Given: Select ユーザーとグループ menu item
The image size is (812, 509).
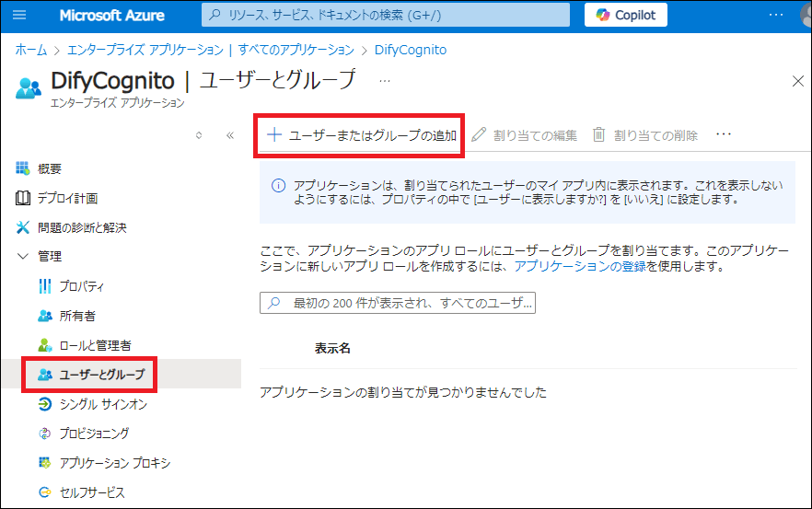Looking at the screenshot, I should click(x=101, y=376).
